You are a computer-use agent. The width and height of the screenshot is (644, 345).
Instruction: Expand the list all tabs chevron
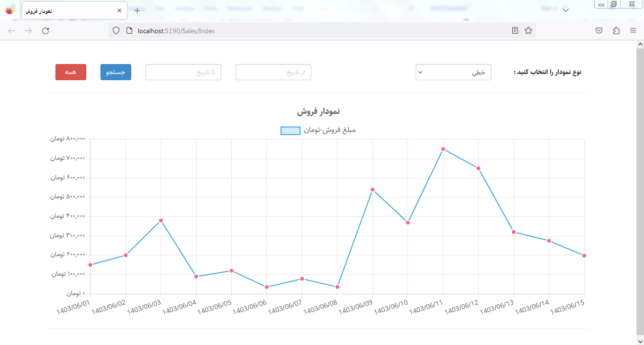(565, 10)
